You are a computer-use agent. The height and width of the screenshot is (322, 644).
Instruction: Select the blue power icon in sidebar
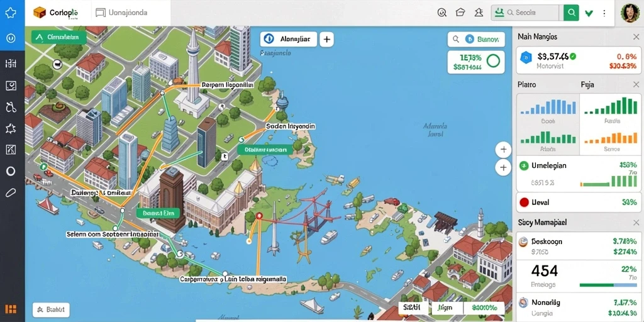(11, 38)
